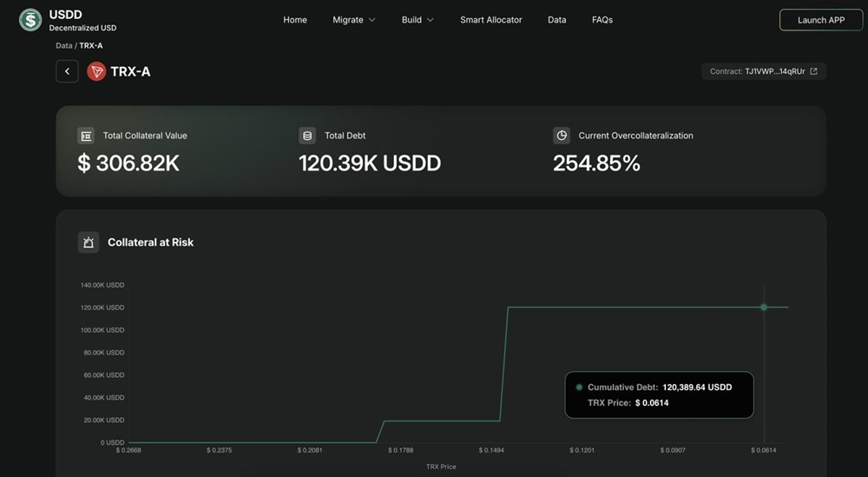
Task: Expand the Migrate dropdown menu
Action: tap(353, 20)
